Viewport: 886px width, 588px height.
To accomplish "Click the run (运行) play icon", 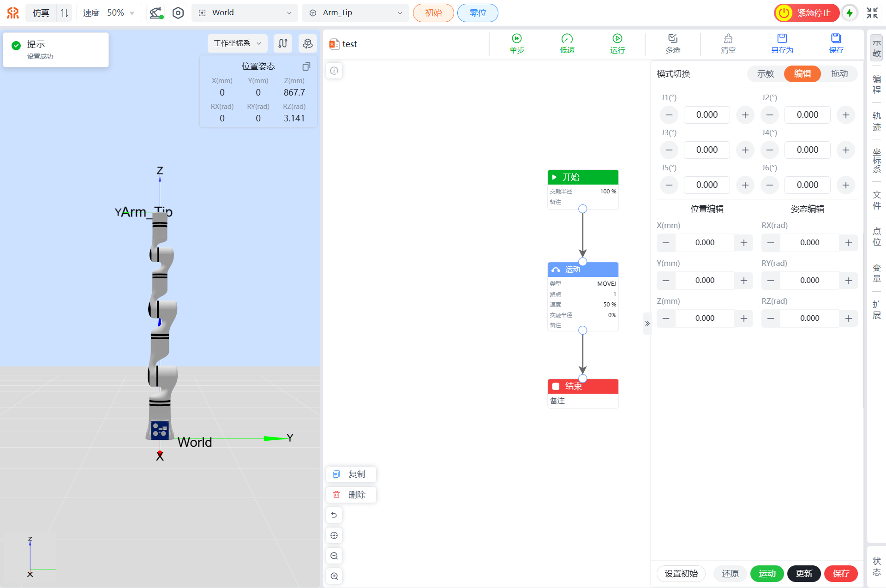I will [617, 39].
